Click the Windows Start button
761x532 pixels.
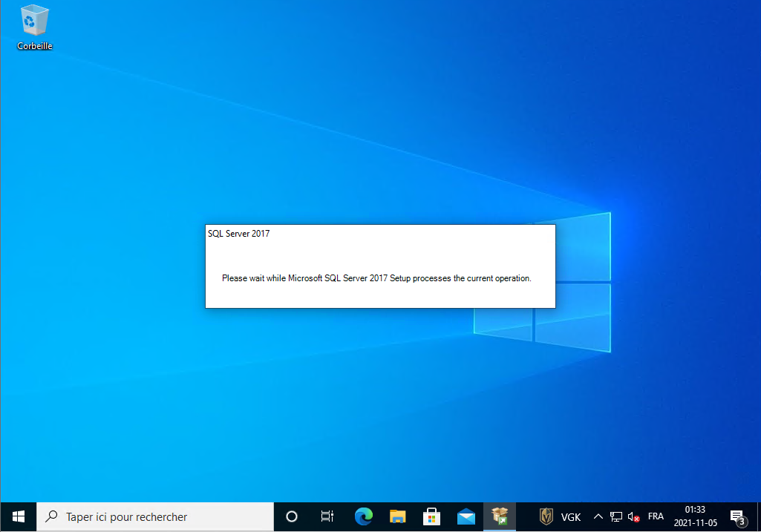click(x=19, y=516)
